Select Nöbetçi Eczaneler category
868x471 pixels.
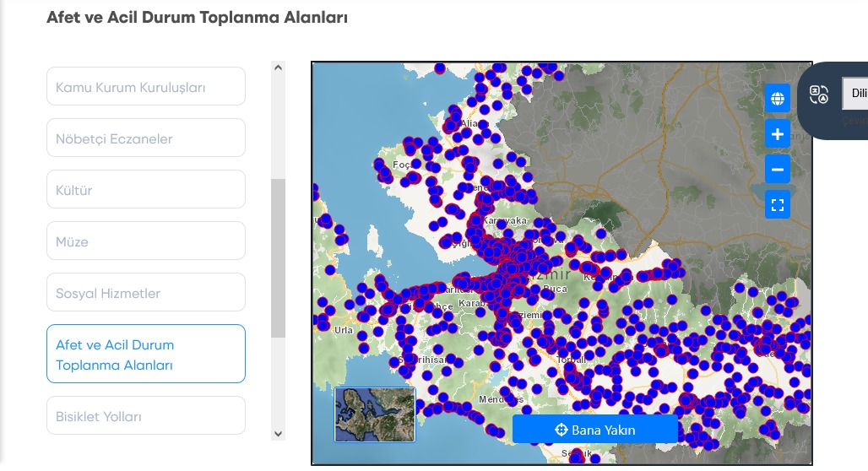(146, 138)
